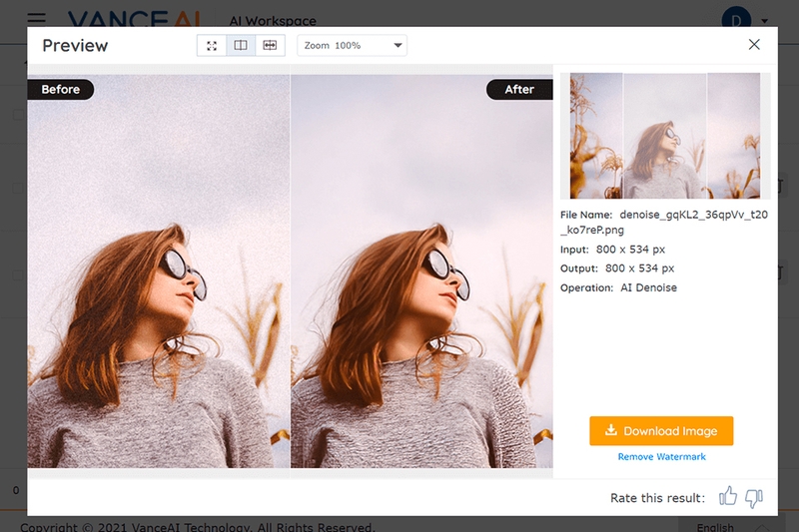This screenshot has height=532, width=799.
Task: Open the user account avatar
Action: click(x=736, y=19)
